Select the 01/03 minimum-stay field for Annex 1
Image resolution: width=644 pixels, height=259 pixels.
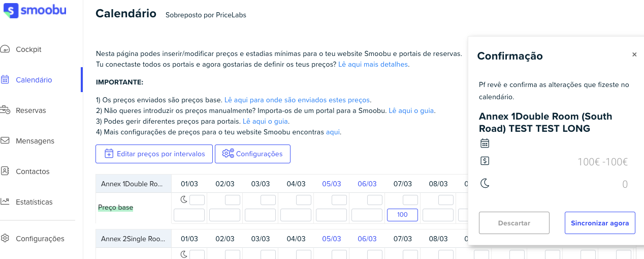197,200
